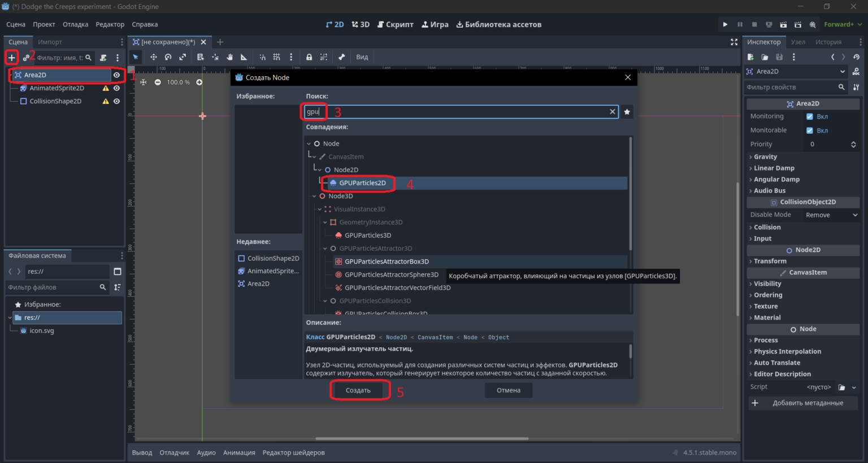Switch to the Импорт tab
This screenshot has height=463, width=868.
click(x=50, y=42)
